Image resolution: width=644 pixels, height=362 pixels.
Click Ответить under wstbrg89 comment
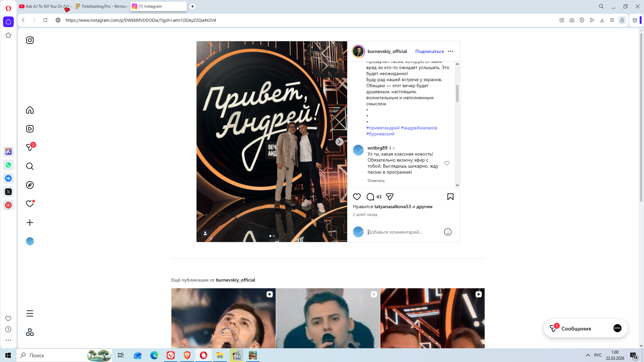click(x=376, y=181)
